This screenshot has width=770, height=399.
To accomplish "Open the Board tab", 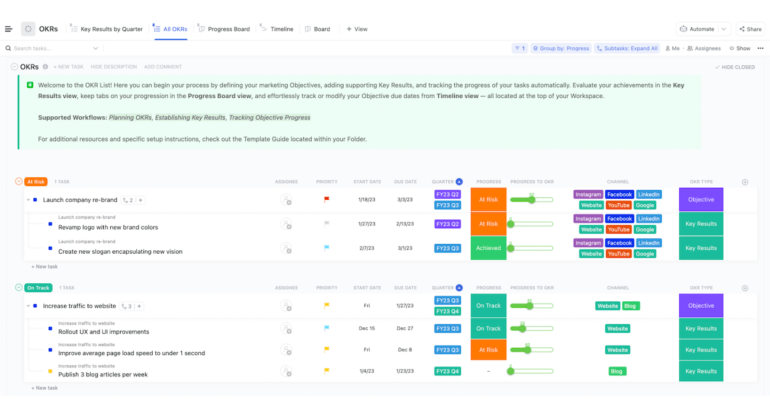I will pyautogui.click(x=317, y=29).
